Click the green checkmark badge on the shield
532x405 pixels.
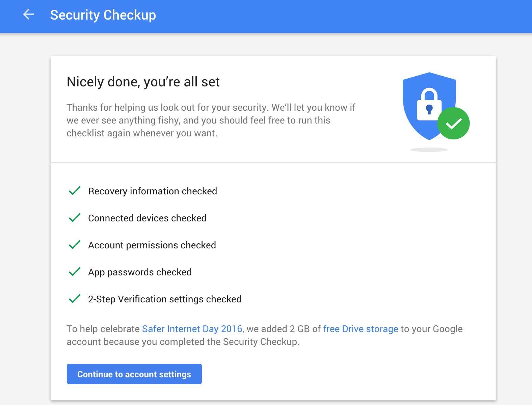pyautogui.click(x=454, y=123)
